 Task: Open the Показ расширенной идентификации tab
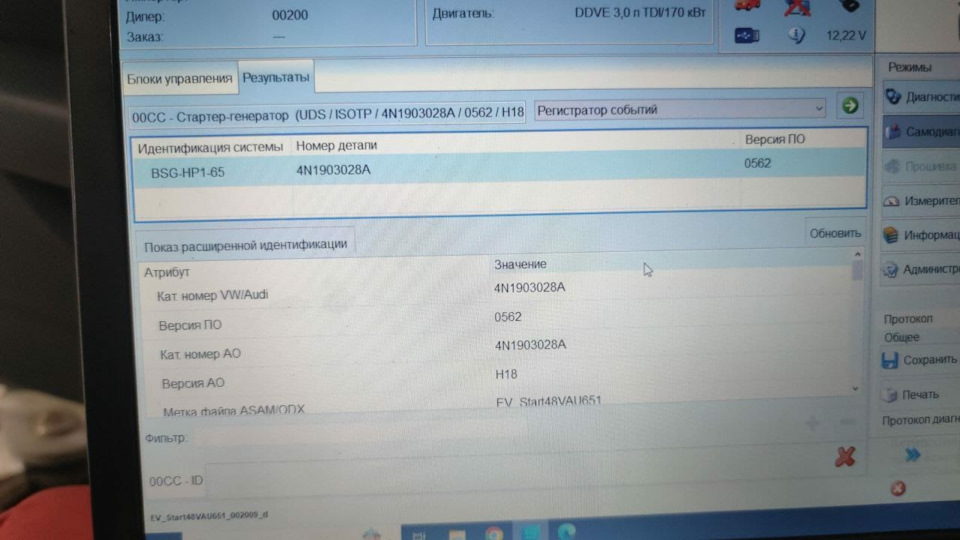[246, 245]
